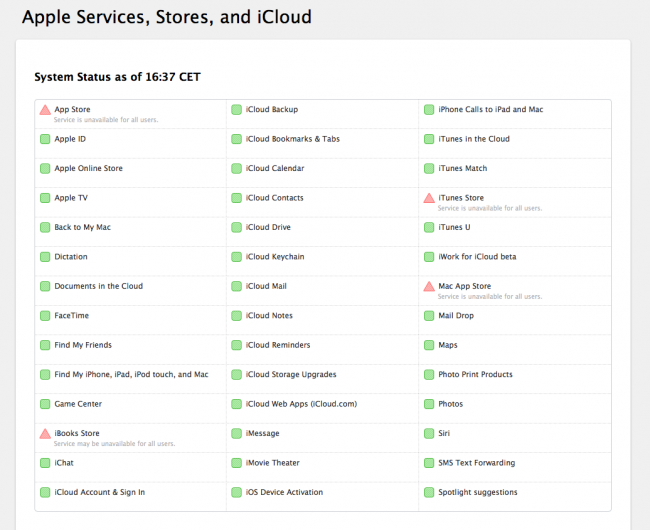The image size is (650, 530).
Task: Click the green status icon for Apple ID
Action: coord(45,139)
